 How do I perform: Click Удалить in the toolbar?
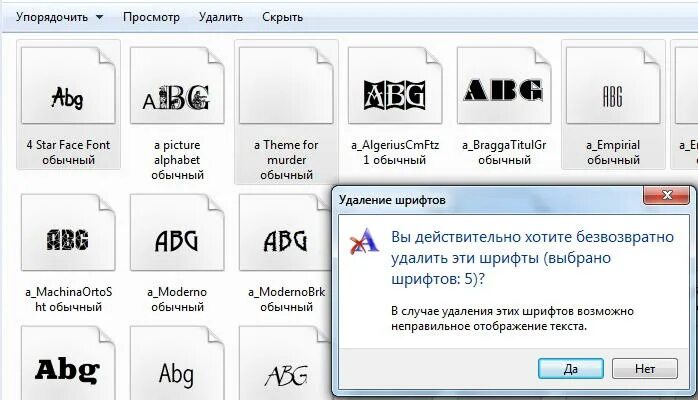point(221,17)
